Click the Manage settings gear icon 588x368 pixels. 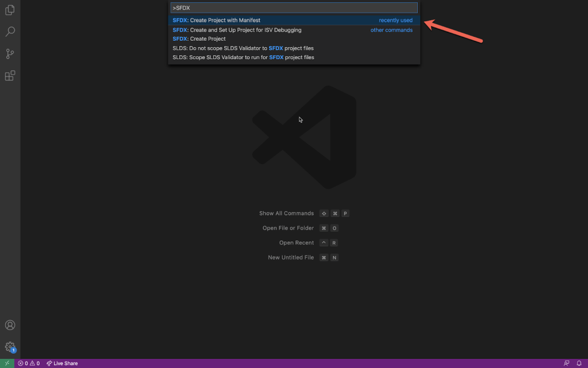(10, 347)
